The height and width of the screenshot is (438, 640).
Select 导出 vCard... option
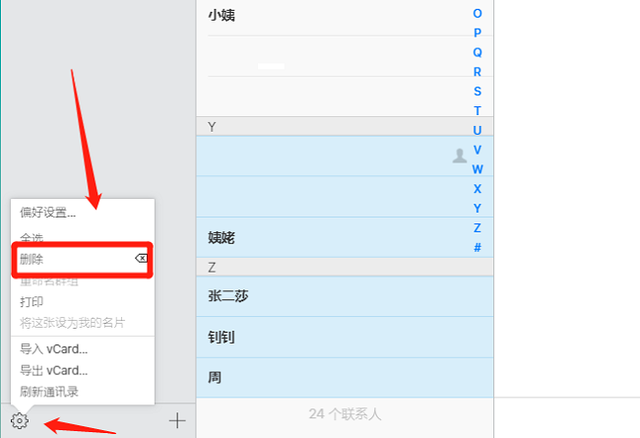pyautogui.click(x=53, y=370)
